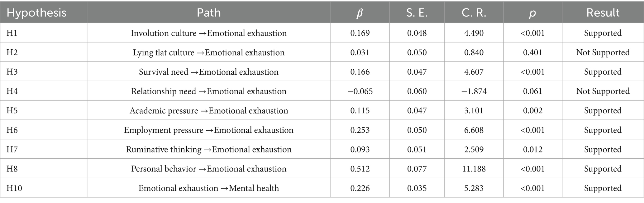Click the S. E. column header
Image resolution: width=644 pixels, height=203 pixels.
click(417, 13)
